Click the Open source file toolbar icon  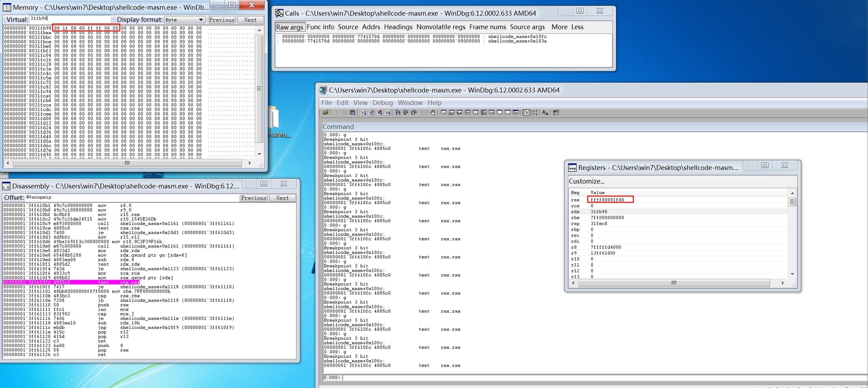tap(325, 113)
